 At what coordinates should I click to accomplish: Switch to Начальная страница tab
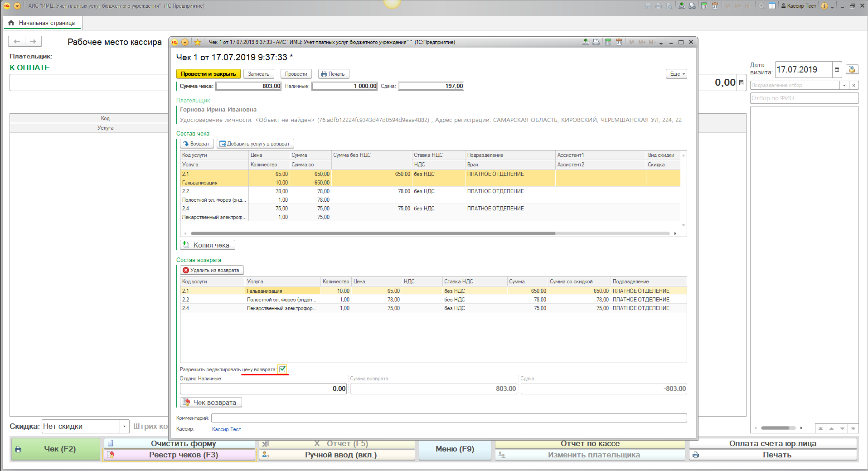click(42, 23)
